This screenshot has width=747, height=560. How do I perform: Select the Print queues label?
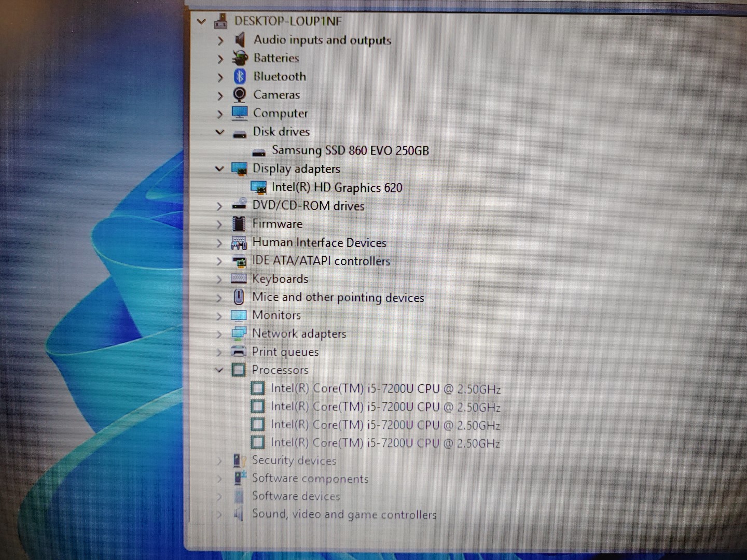coord(285,352)
